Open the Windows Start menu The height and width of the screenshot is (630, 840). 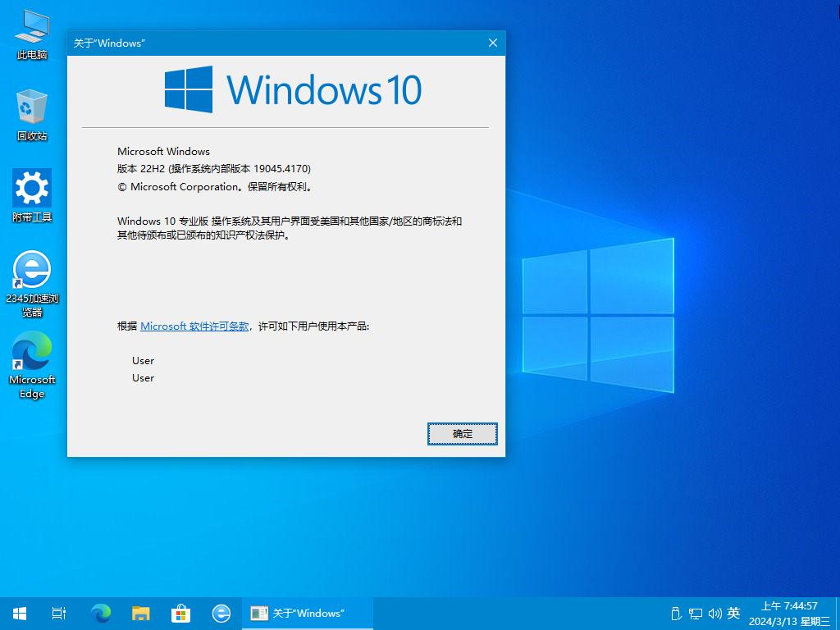(x=20, y=614)
